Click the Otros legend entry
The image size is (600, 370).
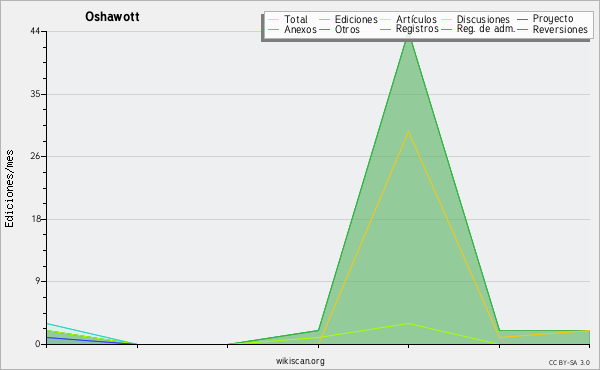pyautogui.click(x=339, y=29)
